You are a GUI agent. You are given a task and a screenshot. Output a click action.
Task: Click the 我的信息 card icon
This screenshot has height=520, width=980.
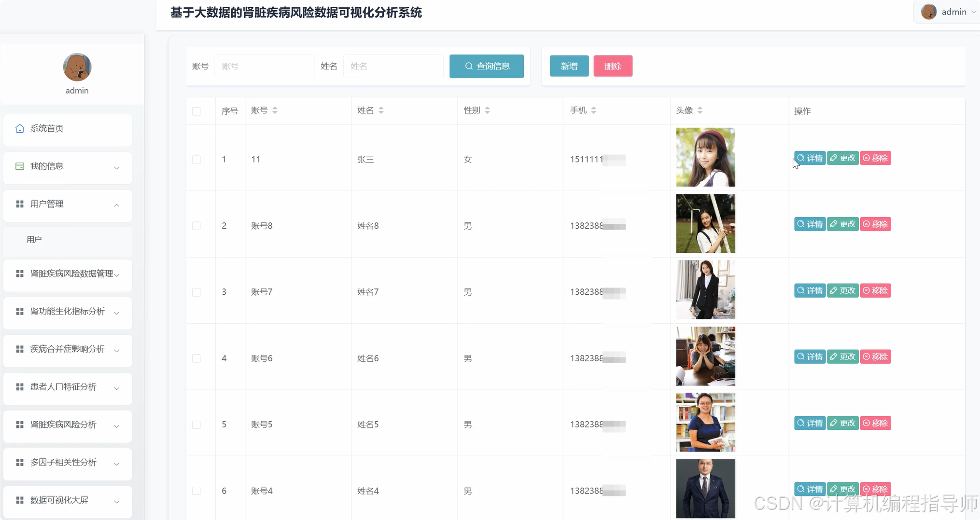tap(20, 166)
